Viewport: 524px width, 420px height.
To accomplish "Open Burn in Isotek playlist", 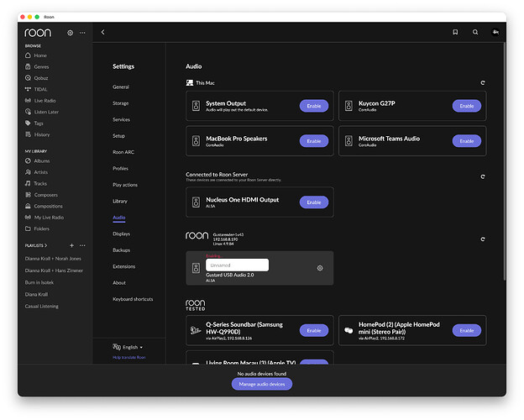I will pyautogui.click(x=39, y=282).
